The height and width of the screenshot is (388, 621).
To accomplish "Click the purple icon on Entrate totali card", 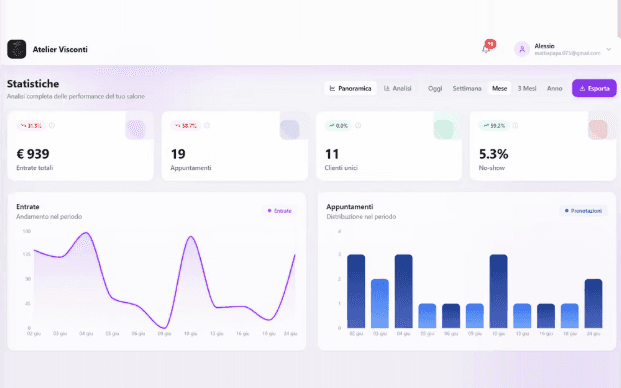I will point(135,129).
